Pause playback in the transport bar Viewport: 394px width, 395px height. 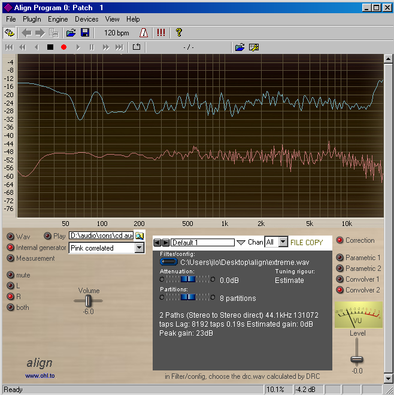coord(91,47)
